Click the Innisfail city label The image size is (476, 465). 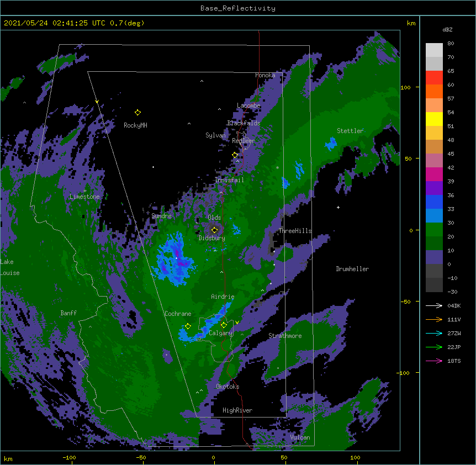click(x=229, y=180)
